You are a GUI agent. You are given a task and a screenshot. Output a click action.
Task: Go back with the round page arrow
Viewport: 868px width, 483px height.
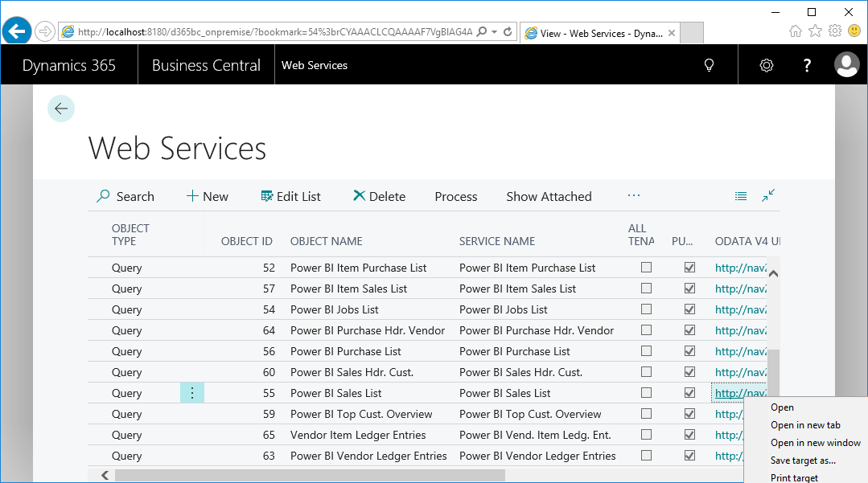tap(61, 108)
